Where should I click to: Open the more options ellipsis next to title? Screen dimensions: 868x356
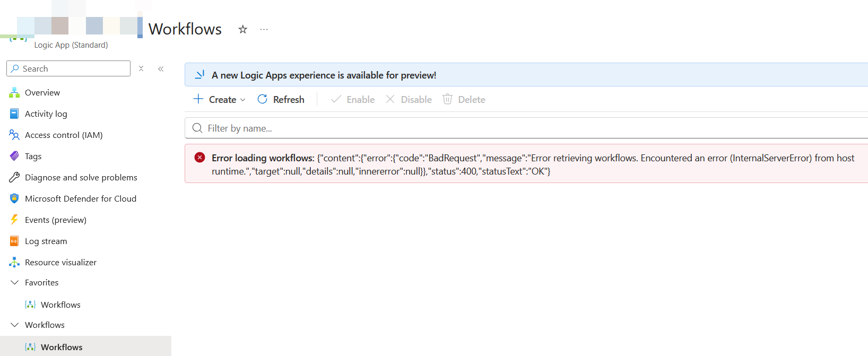[x=264, y=29]
